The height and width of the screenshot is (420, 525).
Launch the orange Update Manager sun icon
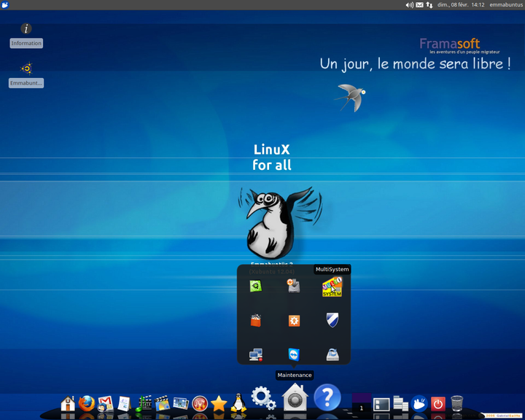(294, 321)
